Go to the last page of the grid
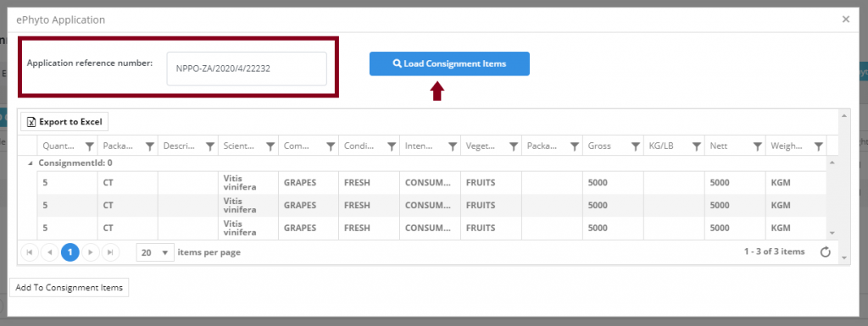The height and width of the screenshot is (326, 868). pyautogui.click(x=111, y=252)
